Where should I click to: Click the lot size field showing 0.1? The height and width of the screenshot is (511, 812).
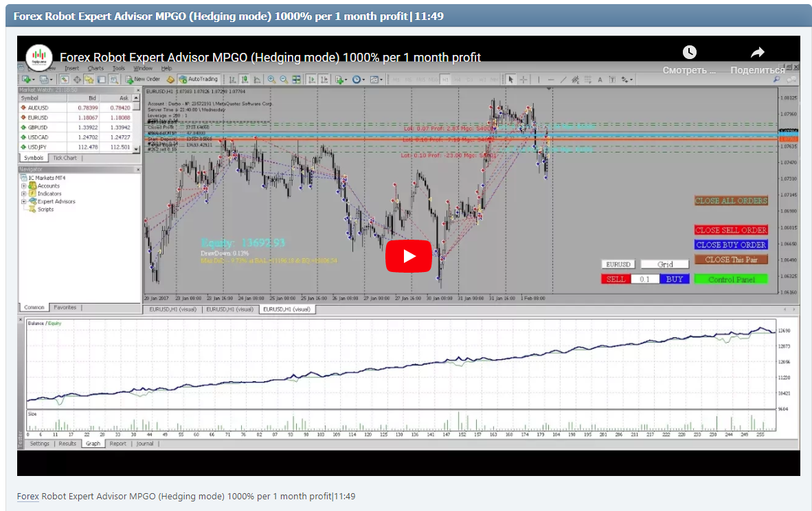(x=645, y=278)
